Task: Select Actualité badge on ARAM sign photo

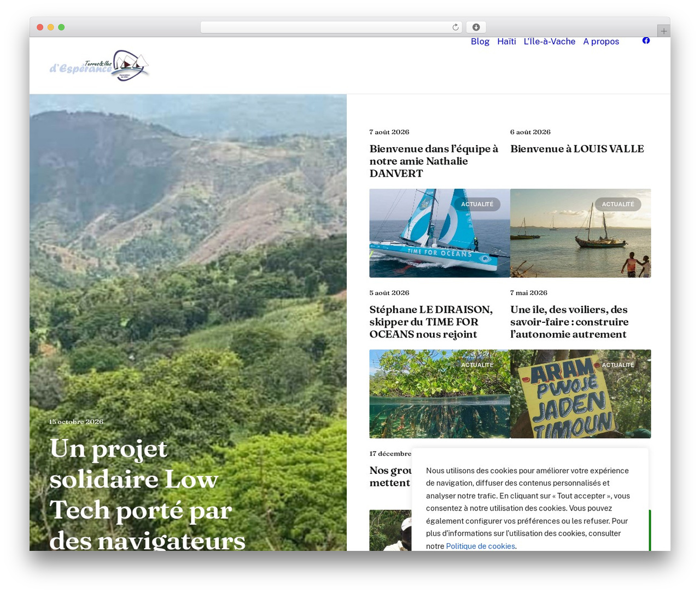Action: tap(618, 365)
